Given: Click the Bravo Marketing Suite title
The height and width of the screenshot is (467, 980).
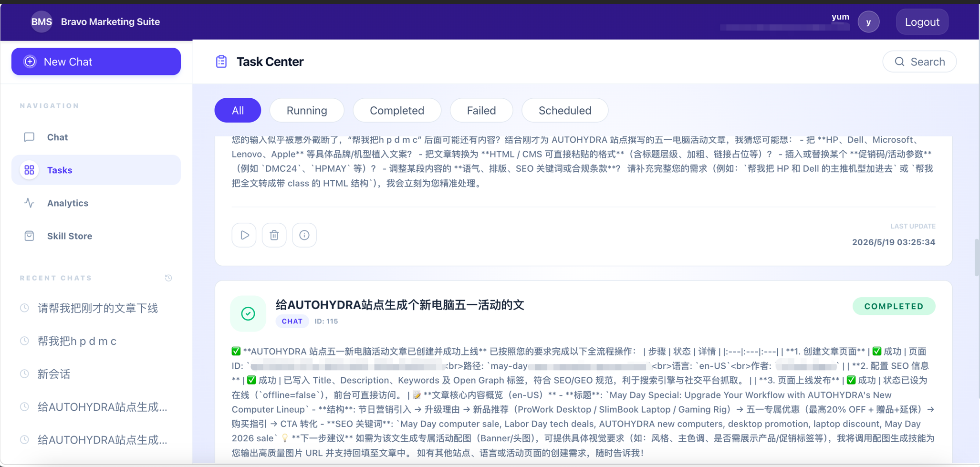Looking at the screenshot, I should [110, 21].
